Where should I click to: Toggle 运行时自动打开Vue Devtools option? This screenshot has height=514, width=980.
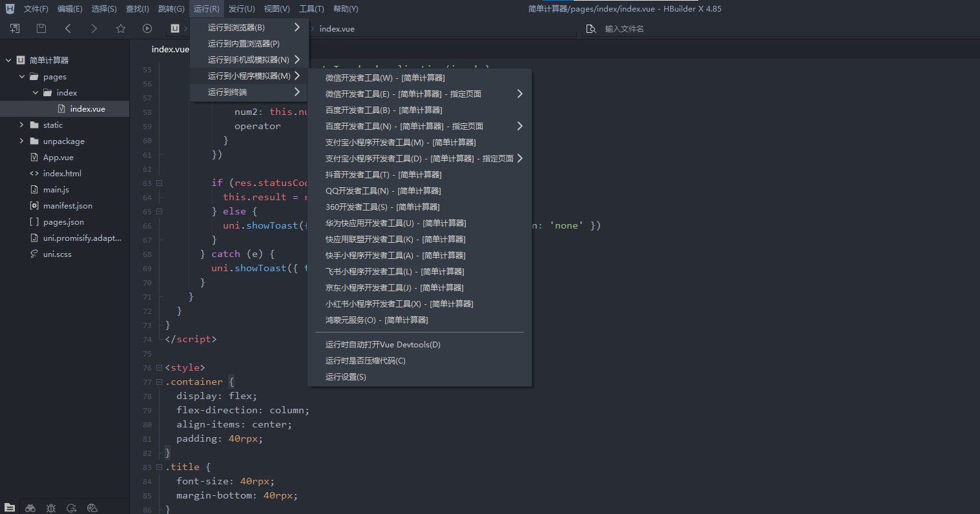tap(382, 345)
